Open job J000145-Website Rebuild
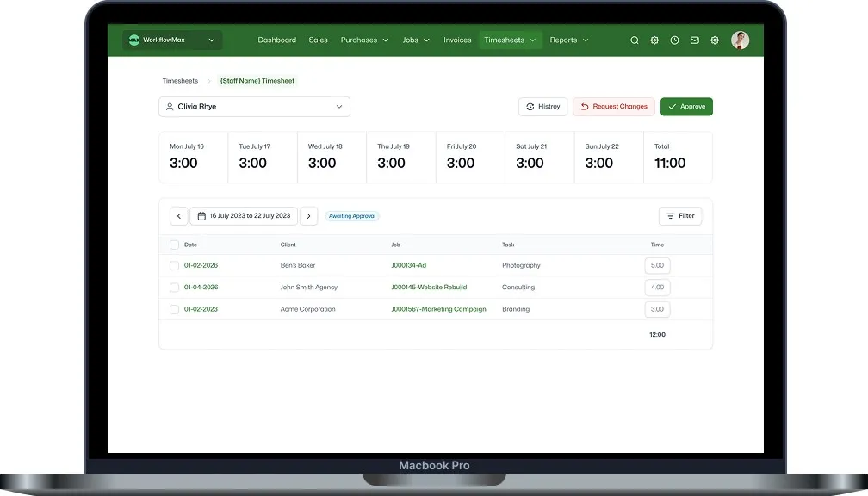Viewport: 868px width, 496px height. coord(429,288)
